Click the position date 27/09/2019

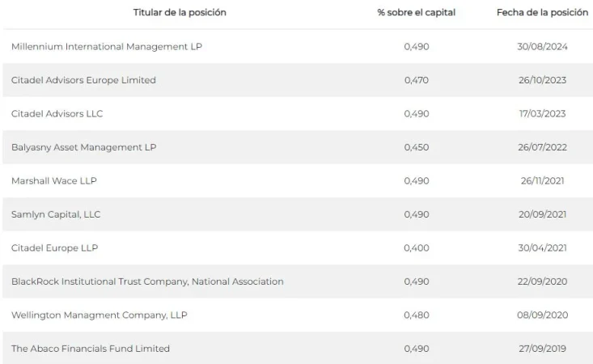pos(542,349)
